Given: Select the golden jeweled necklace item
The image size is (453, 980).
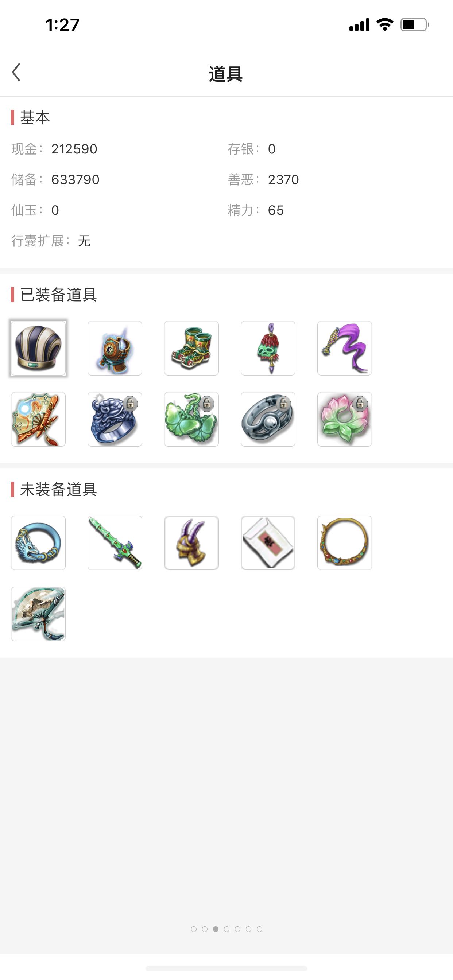Looking at the screenshot, I should pyautogui.click(x=345, y=543).
